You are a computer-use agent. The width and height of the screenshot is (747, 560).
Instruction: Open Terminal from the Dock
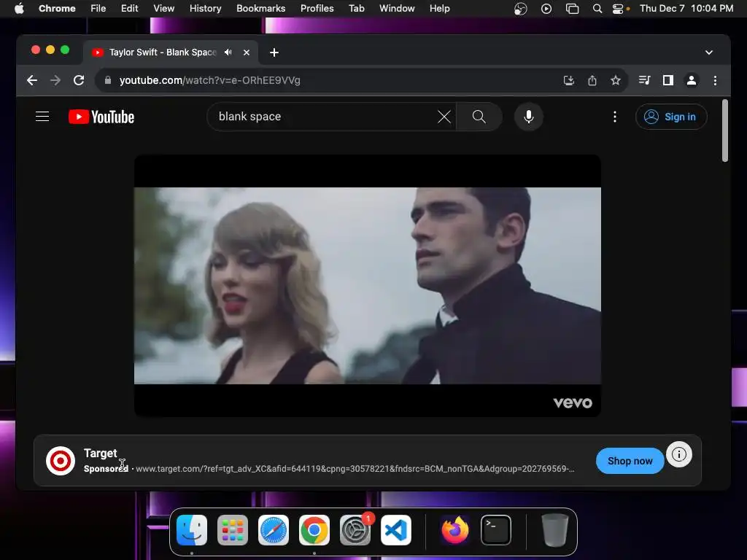pyautogui.click(x=495, y=530)
